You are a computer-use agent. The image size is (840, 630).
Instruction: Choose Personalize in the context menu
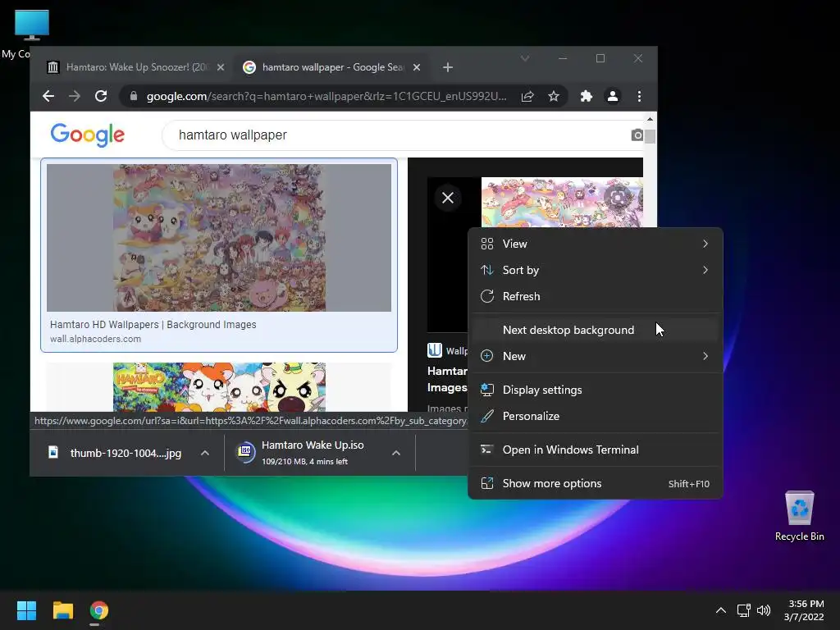coord(596,416)
